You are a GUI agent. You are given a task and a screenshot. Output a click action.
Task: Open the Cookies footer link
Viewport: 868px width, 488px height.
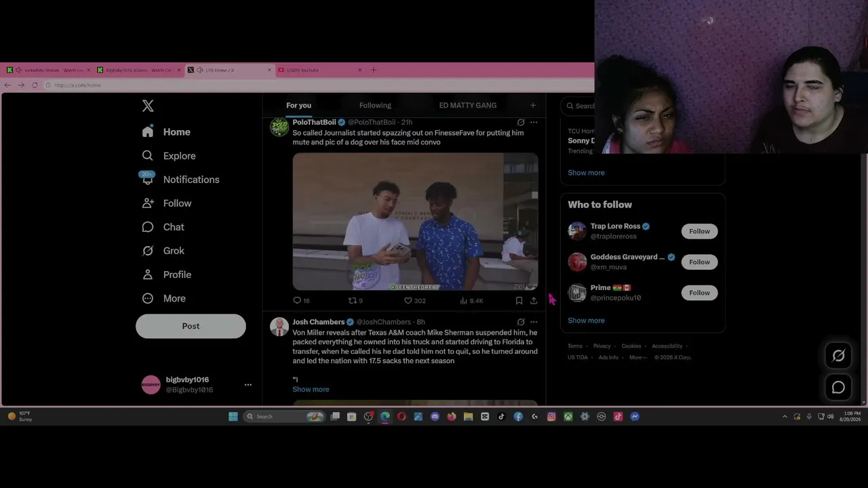631,346
